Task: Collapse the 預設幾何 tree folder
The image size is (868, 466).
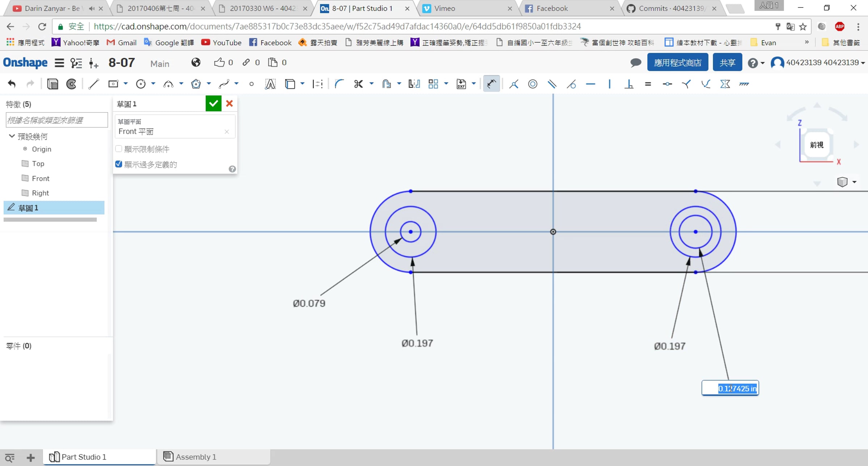Action: pos(12,136)
